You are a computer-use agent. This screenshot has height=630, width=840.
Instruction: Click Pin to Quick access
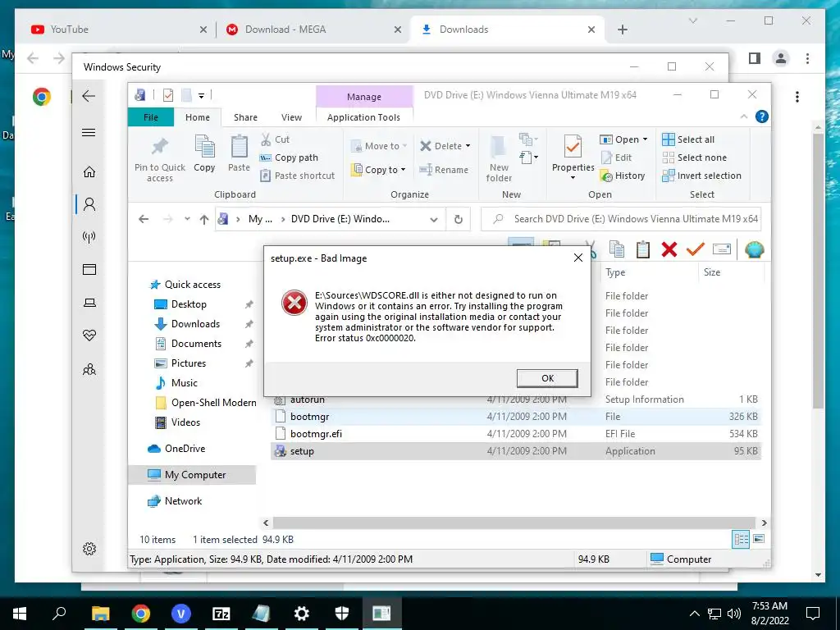(160, 159)
